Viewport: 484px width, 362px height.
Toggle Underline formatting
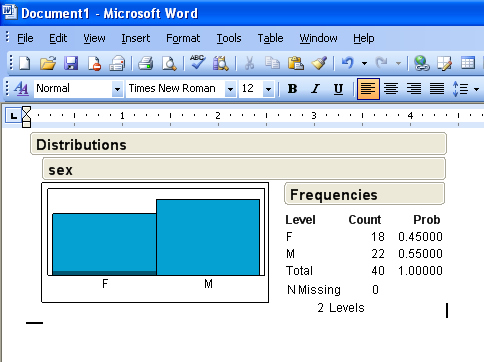(x=338, y=89)
